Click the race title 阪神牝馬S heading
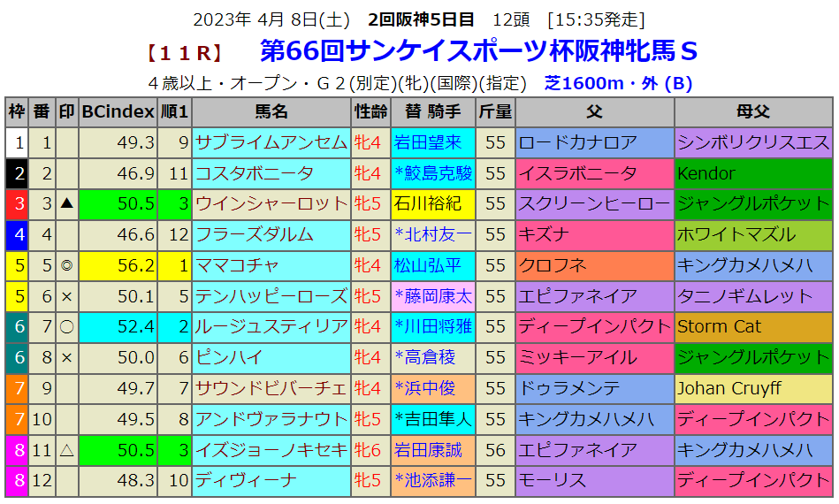 coord(478,51)
